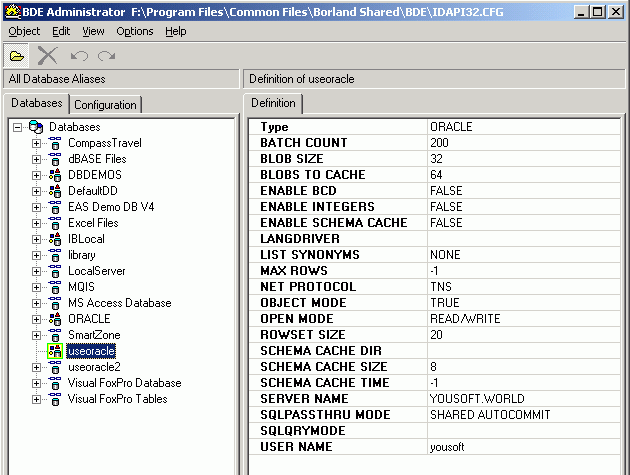Expand the Visual FoxPro Tables node
The height and width of the screenshot is (475, 630).
36,399
